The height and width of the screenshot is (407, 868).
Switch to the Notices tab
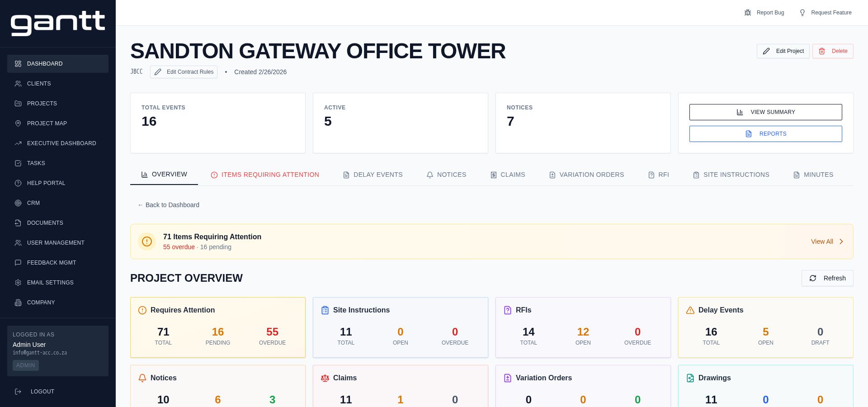(x=446, y=175)
